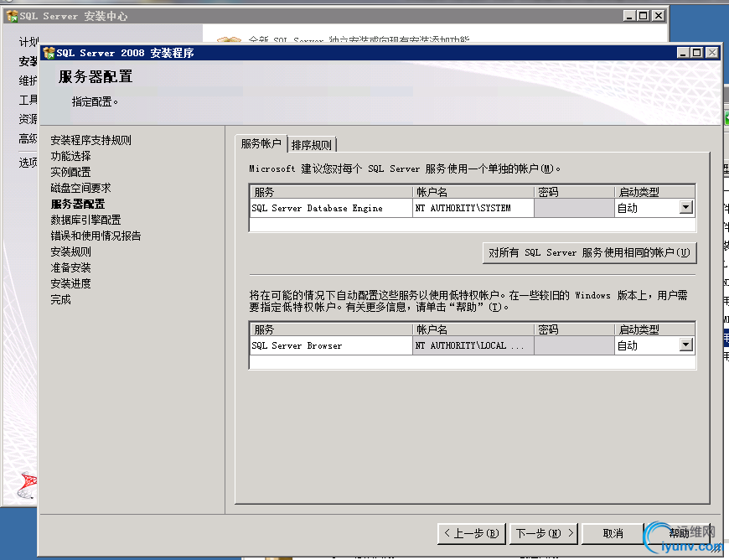Select 准备安装 step in left list
The height and width of the screenshot is (560, 729).
(x=70, y=267)
